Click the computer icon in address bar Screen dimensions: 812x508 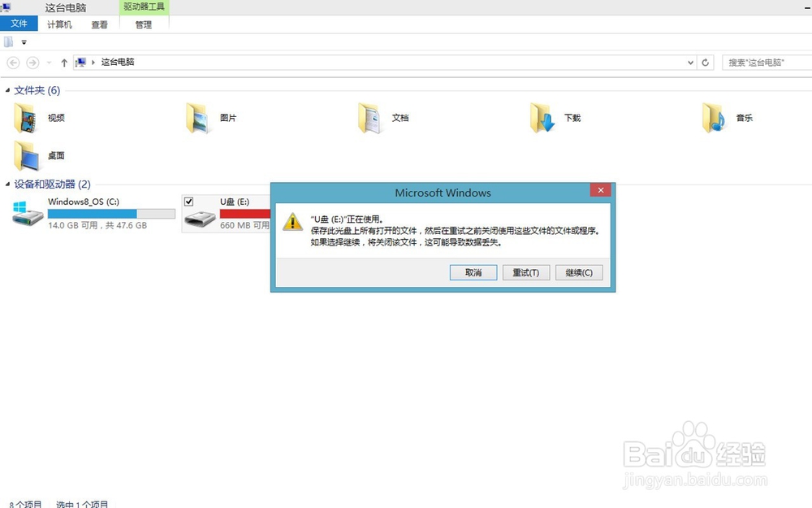[x=80, y=63]
